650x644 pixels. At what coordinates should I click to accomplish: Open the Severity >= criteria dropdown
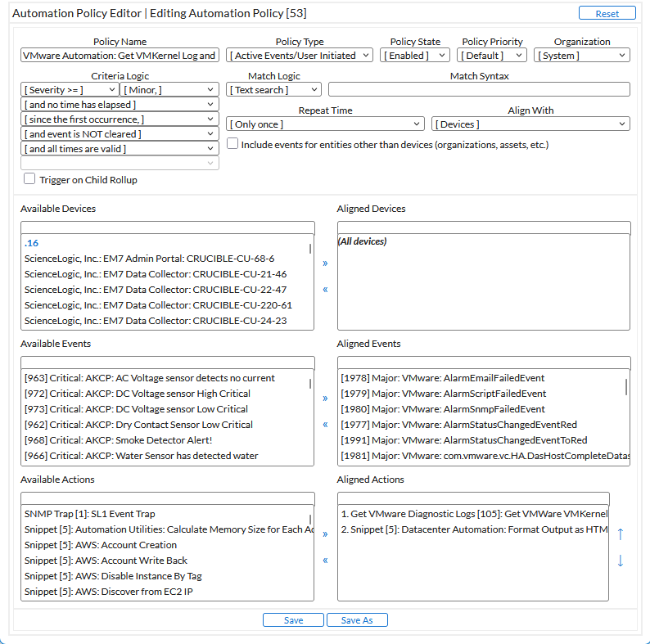70,89
